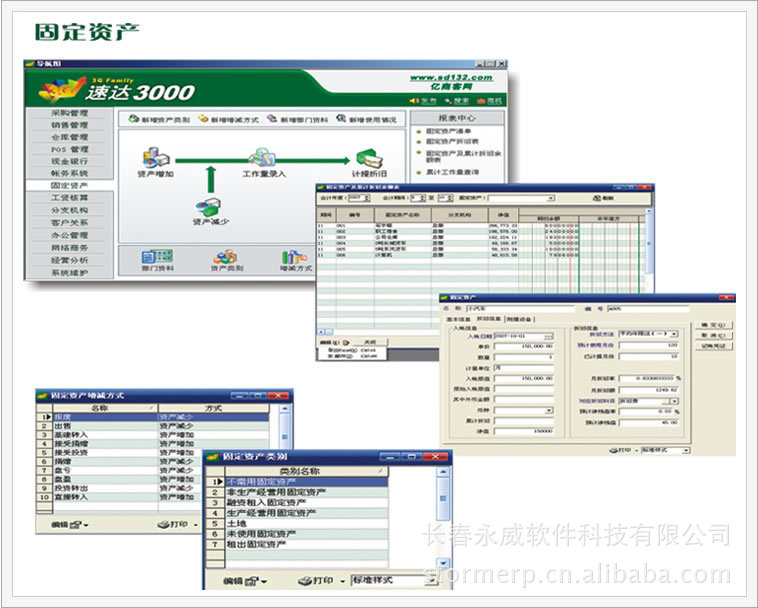
Task: Switch to the third tab in the 固定资产 dialog
Action: [519, 319]
